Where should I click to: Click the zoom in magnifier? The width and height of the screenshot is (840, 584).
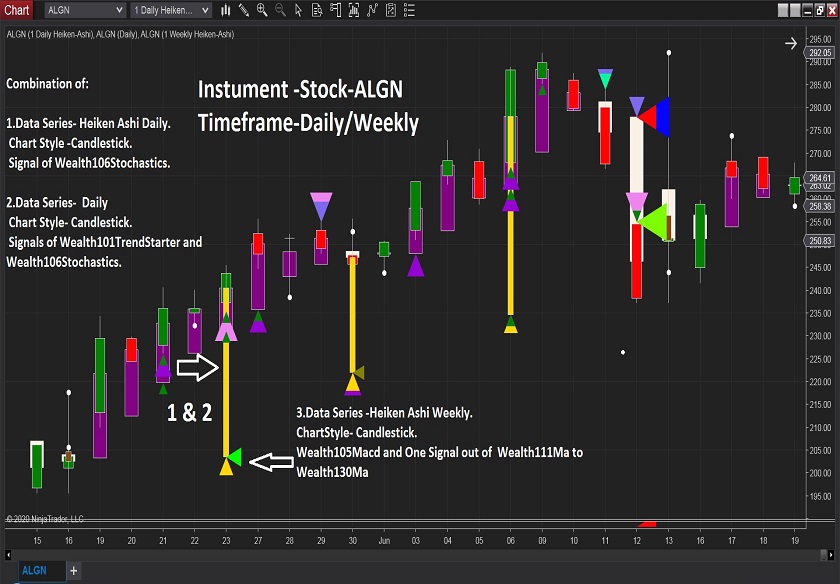click(x=262, y=10)
